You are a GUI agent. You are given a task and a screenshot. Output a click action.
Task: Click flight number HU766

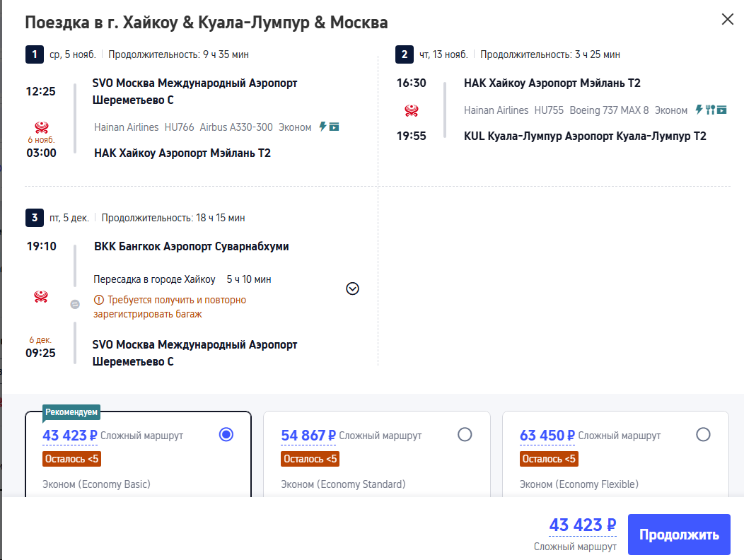tap(180, 127)
